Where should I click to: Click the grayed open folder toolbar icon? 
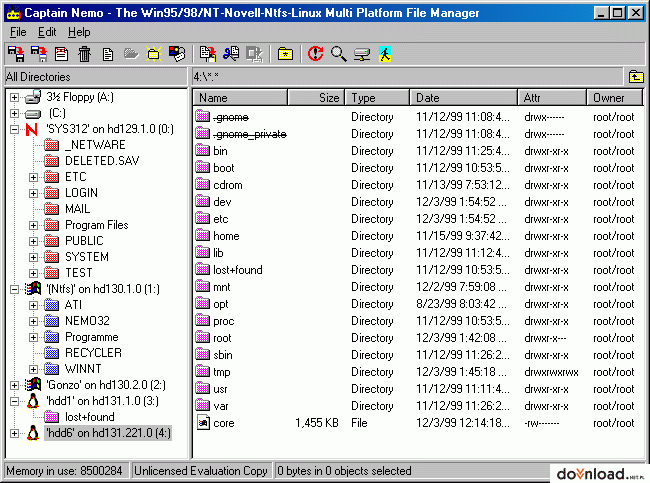click(131, 54)
